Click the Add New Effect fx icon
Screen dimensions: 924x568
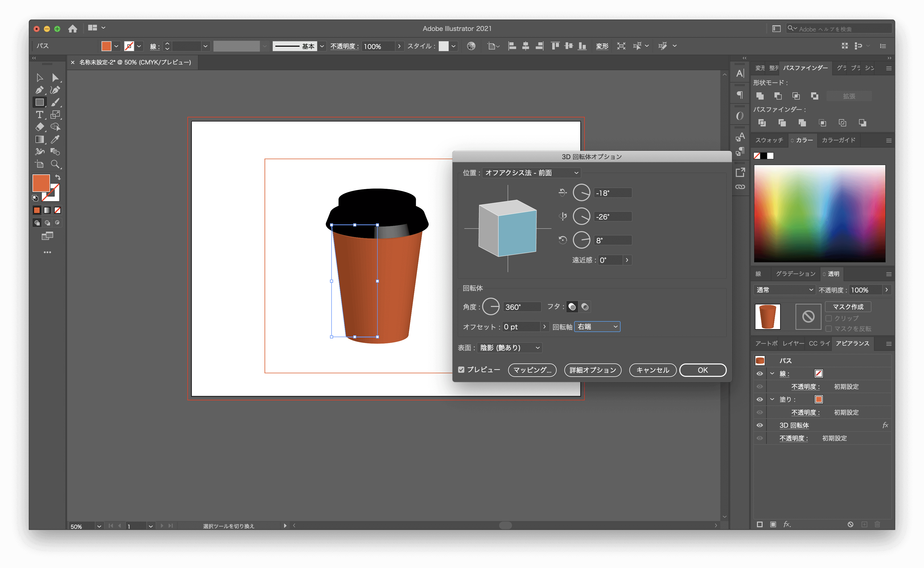click(787, 524)
